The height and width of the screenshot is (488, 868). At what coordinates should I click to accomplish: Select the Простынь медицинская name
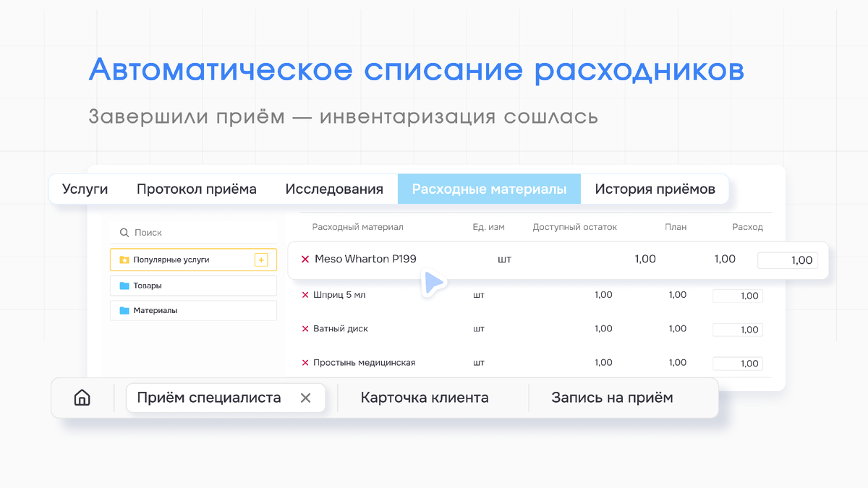365,363
